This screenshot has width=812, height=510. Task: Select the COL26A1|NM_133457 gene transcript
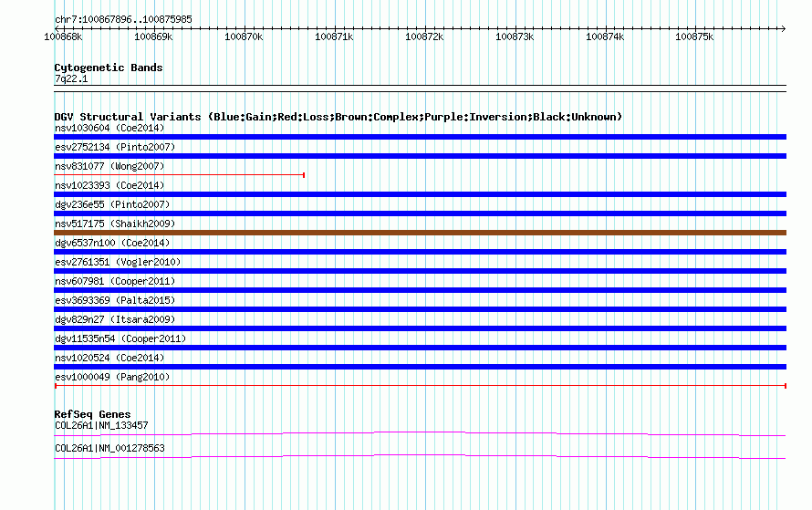point(420,434)
